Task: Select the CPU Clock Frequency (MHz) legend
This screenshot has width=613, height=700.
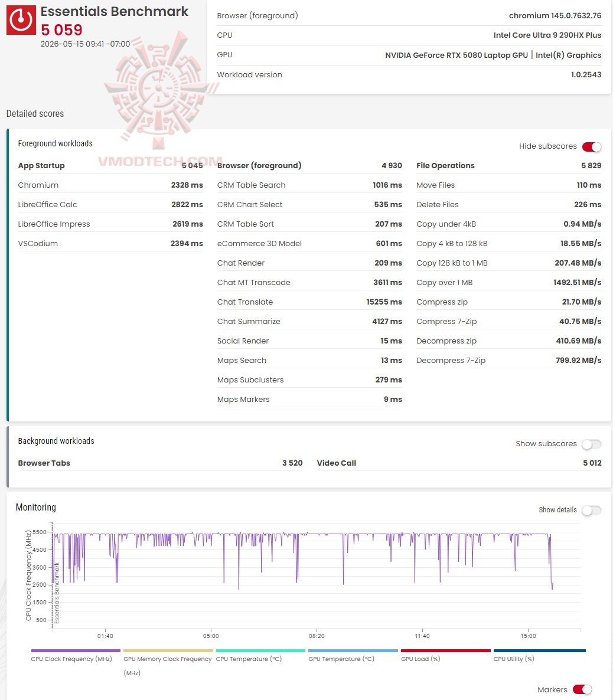Action: (76, 655)
